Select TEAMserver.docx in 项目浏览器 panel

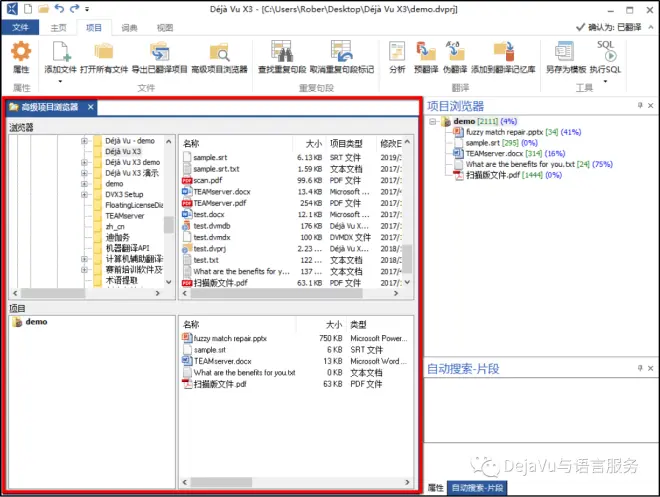coord(494,154)
